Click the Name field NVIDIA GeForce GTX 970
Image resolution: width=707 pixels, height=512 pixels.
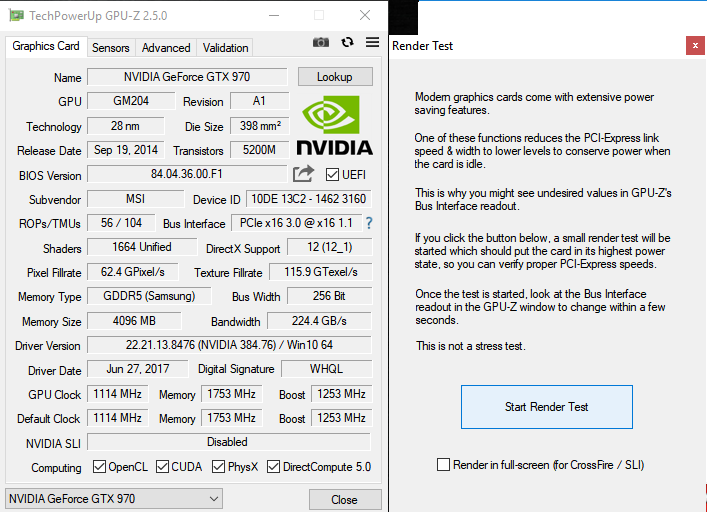pyautogui.click(x=187, y=77)
